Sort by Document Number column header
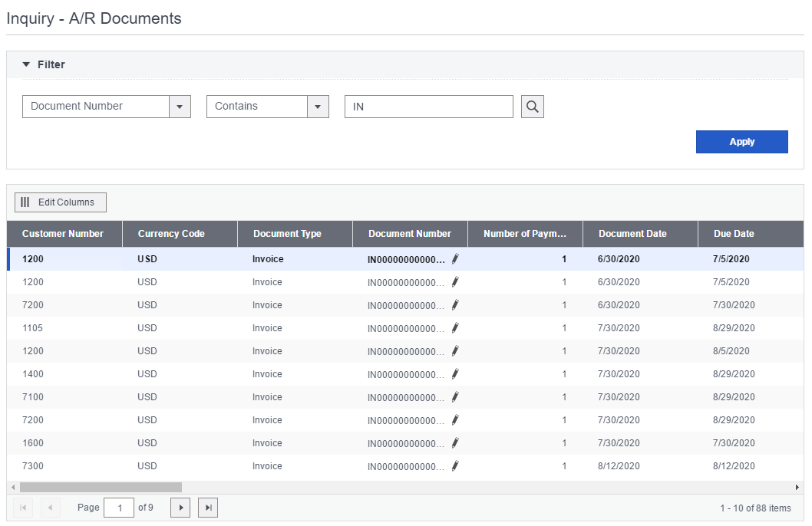The width and height of the screenshot is (812, 526). point(410,234)
